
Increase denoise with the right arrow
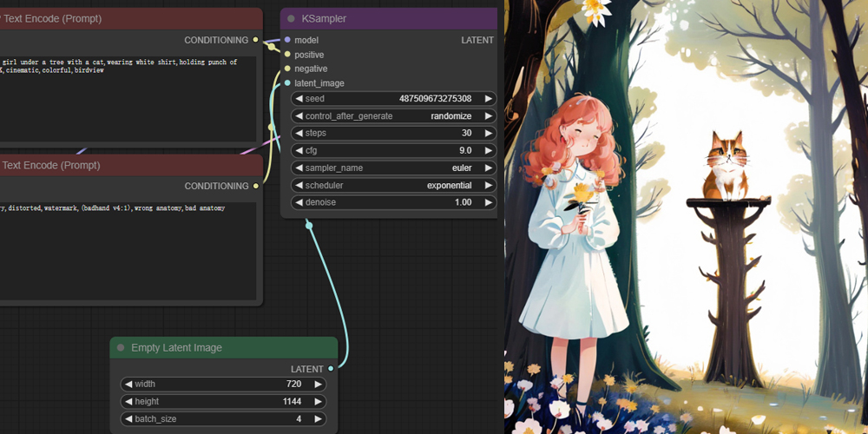488,202
